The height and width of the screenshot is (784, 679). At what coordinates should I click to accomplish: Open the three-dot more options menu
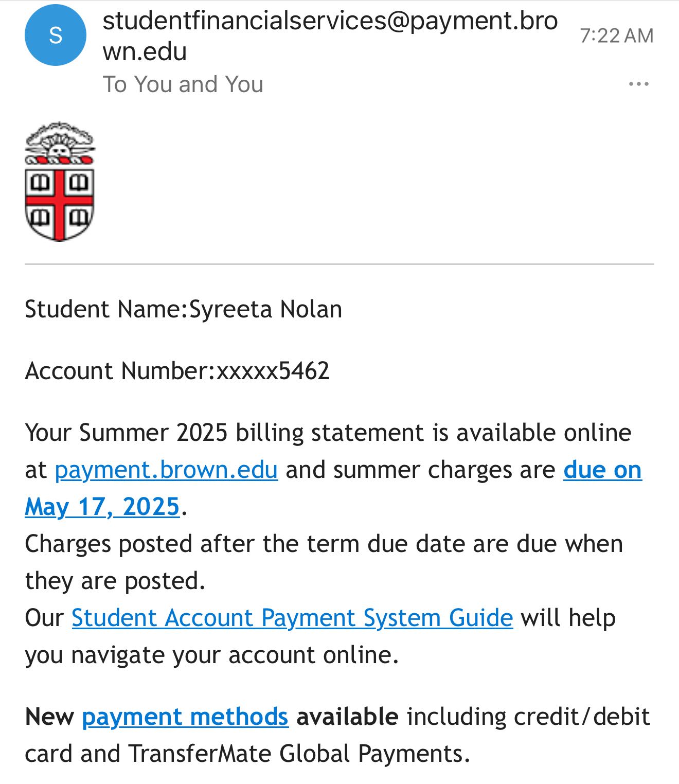coord(638,84)
